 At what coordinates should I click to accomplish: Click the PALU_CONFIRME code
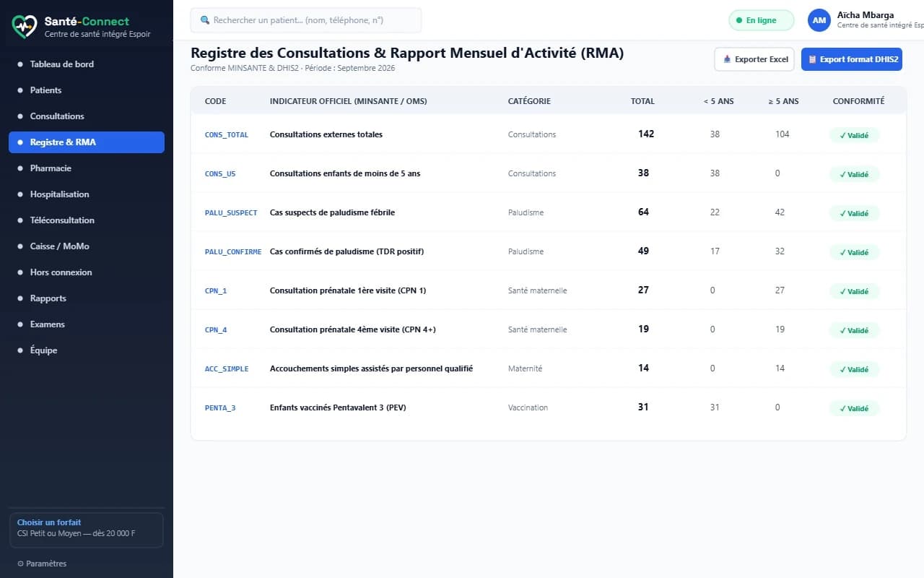click(233, 252)
